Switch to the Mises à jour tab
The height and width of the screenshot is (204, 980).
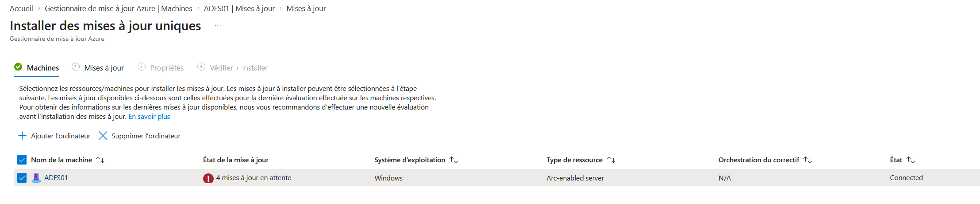[x=104, y=68]
